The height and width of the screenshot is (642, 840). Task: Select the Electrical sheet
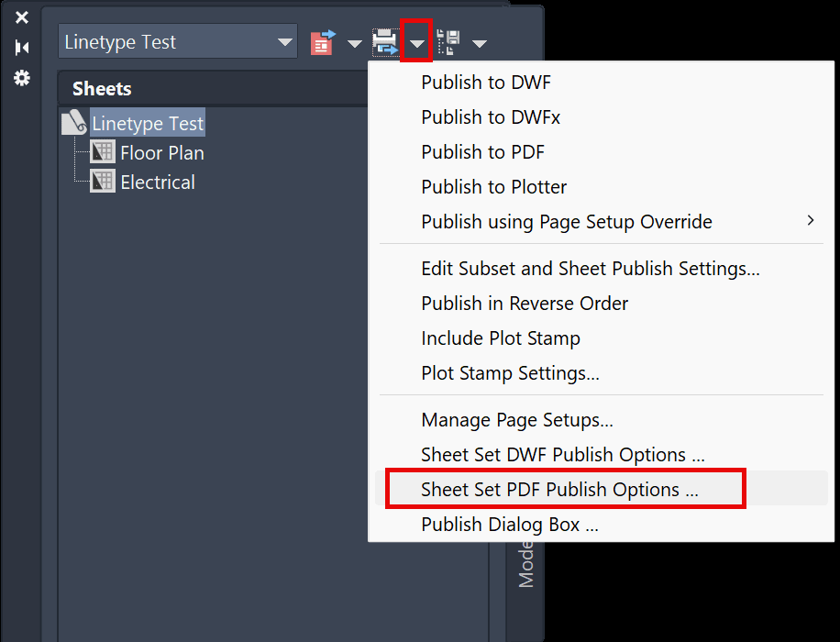coord(158,183)
